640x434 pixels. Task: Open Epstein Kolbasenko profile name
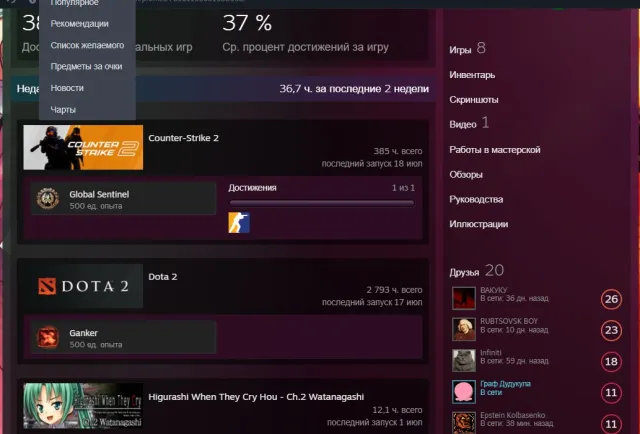coord(513,415)
